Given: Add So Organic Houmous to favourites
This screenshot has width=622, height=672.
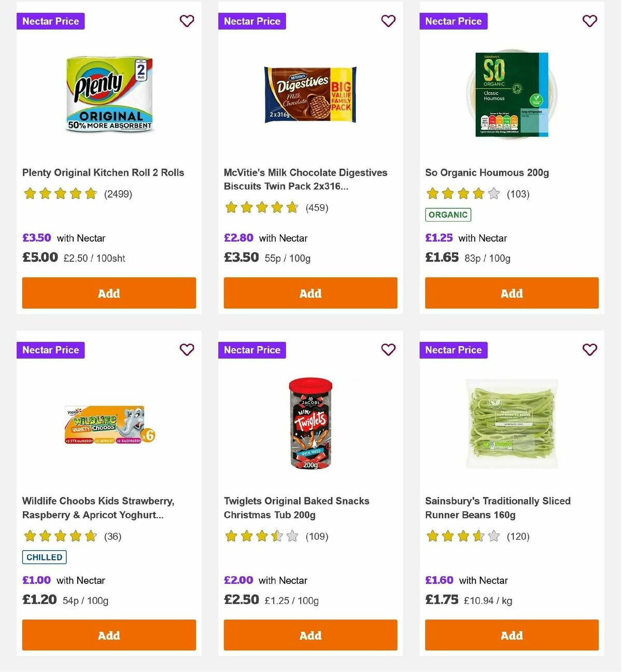Looking at the screenshot, I should 590,21.
